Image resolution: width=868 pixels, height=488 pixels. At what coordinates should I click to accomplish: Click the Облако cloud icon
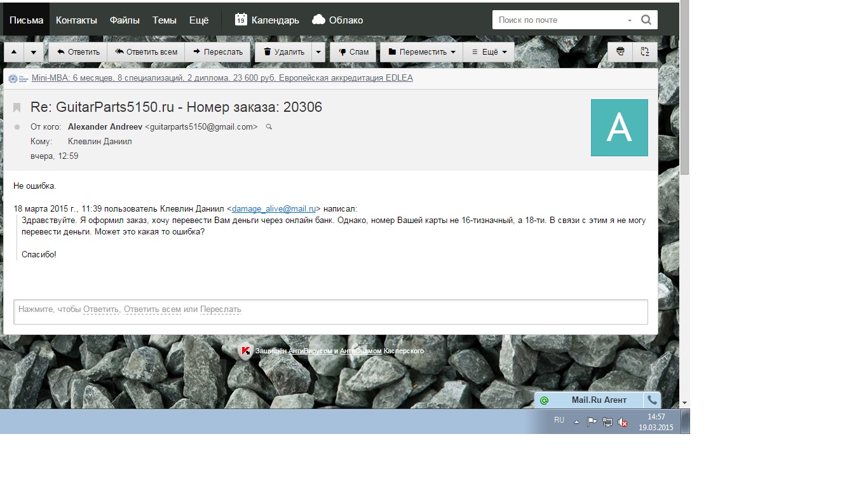click(x=319, y=20)
